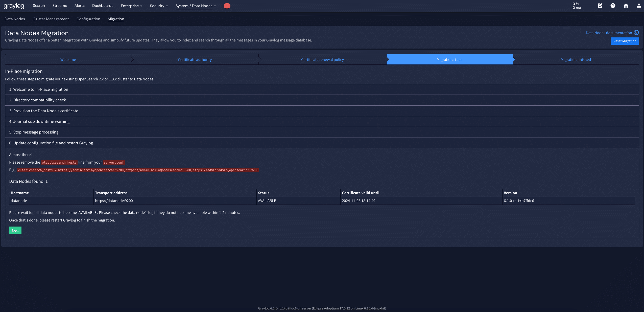The width and height of the screenshot is (644, 312).
Task: Select the Certificate authority wizard step
Action: point(195,60)
